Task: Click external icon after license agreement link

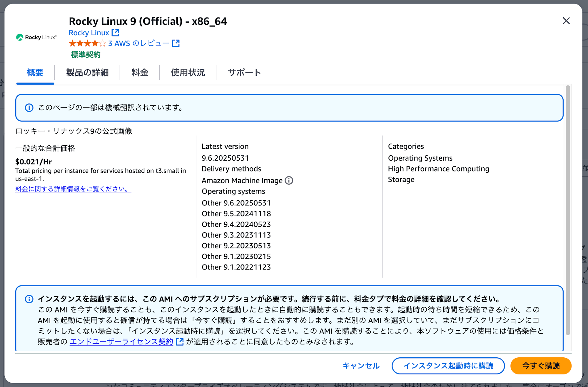Action: 180,341
